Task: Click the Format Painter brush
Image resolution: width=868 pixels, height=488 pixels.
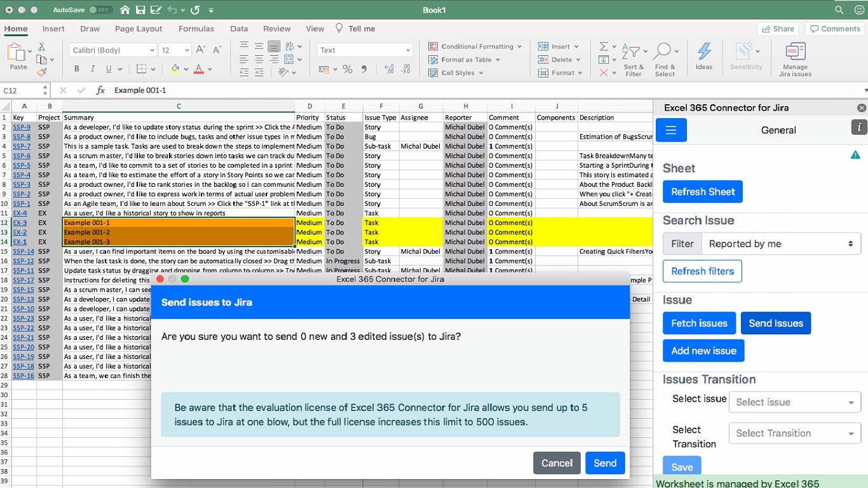Action: [x=42, y=72]
